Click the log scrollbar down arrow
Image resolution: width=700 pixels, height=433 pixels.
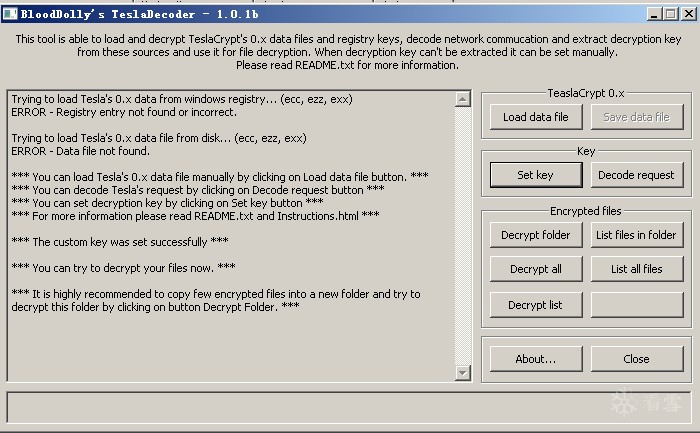[462, 373]
